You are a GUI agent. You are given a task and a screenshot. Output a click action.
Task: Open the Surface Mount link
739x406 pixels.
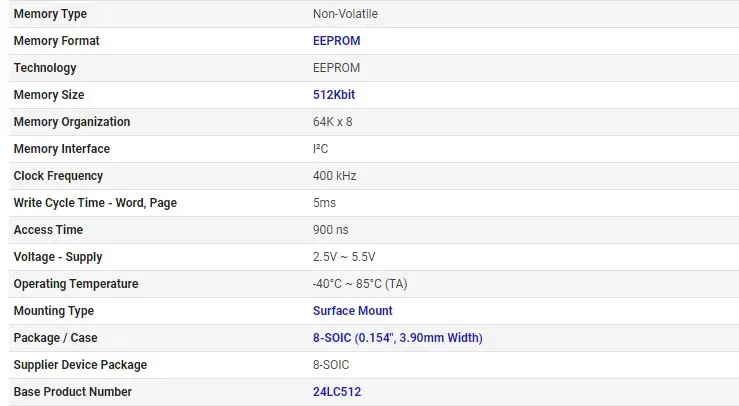[353, 311]
